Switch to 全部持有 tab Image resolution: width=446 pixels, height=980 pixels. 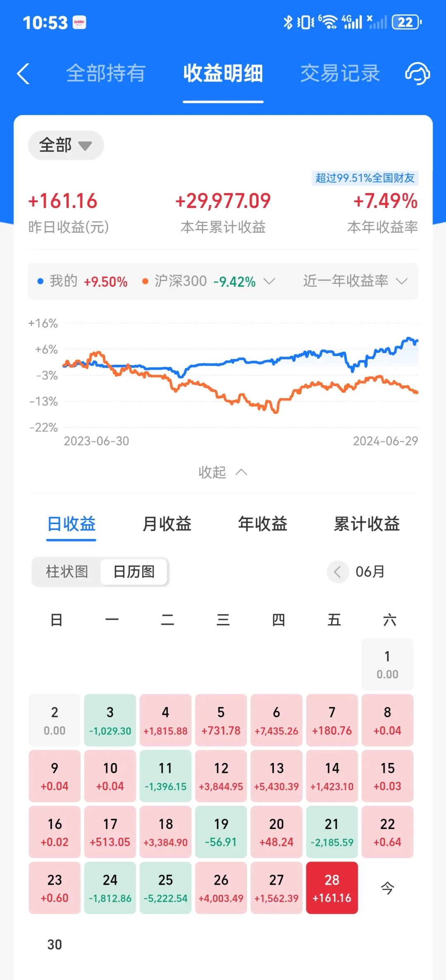point(106,73)
